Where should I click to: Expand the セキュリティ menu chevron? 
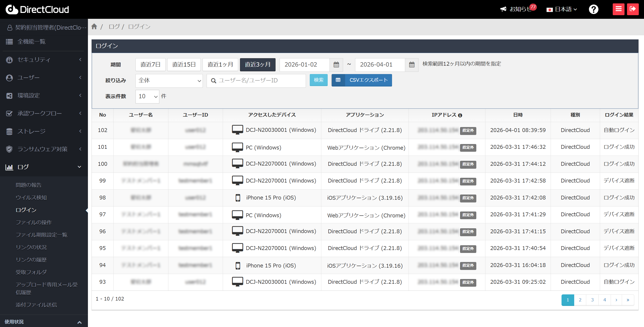(80, 60)
